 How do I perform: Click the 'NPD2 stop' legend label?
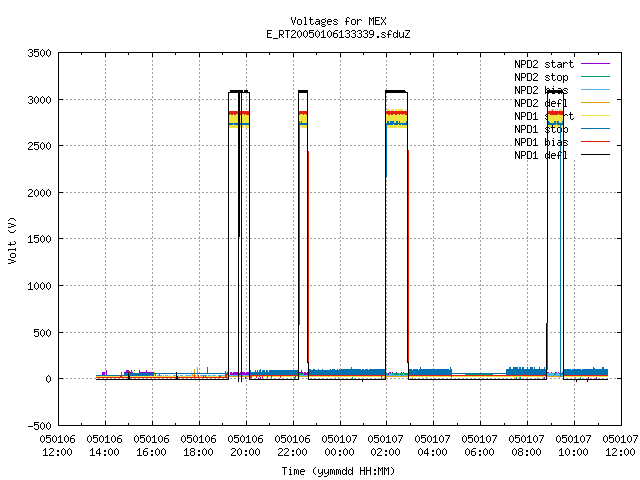541,77
